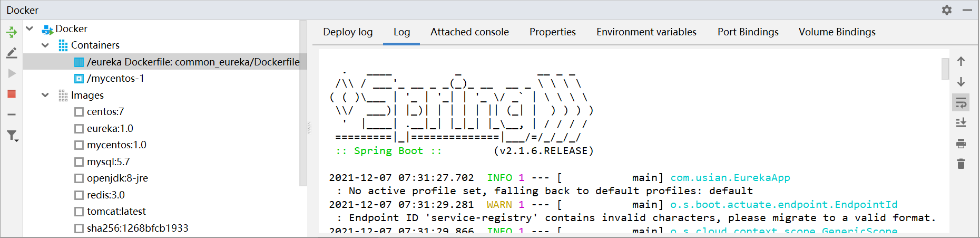The height and width of the screenshot is (238, 980).
Task: Select the eureka:1.0 image
Action: tap(110, 129)
